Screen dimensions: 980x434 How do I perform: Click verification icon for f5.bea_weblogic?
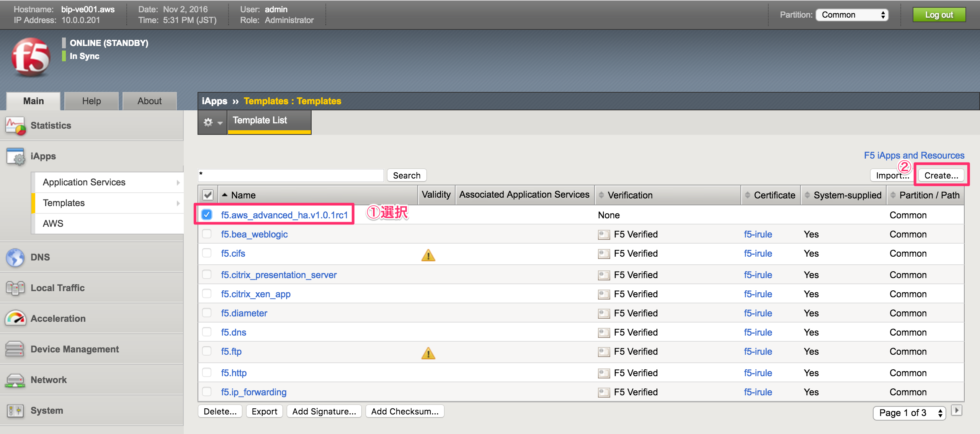(604, 234)
